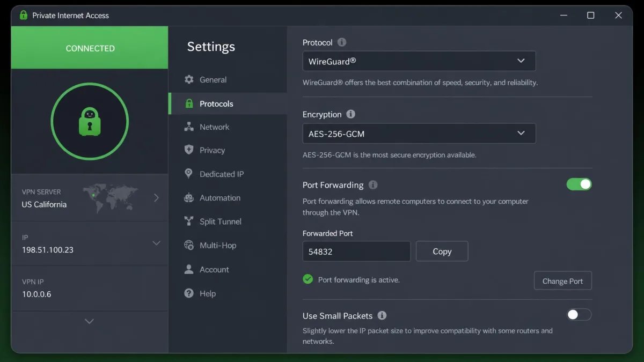This screenshot has width=644, height=362.
Task: Click the Privacy shield icon
Action: click(189, 150)
